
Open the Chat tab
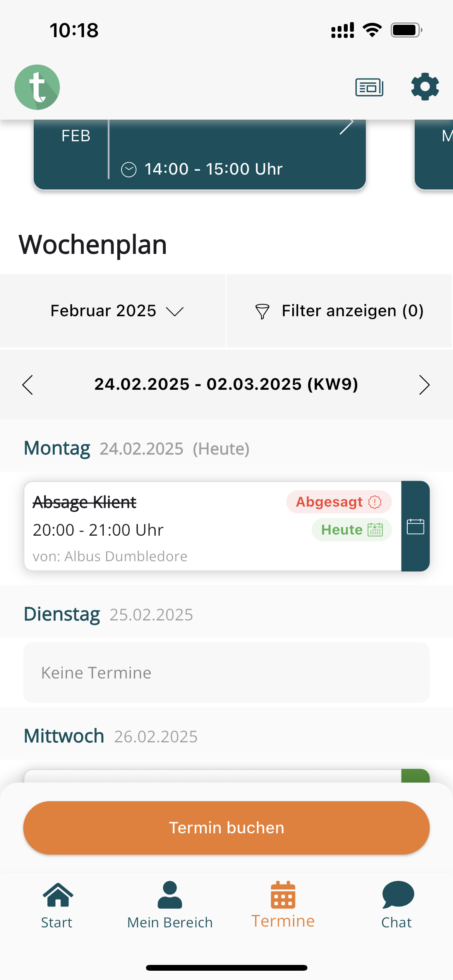(397, 905)
